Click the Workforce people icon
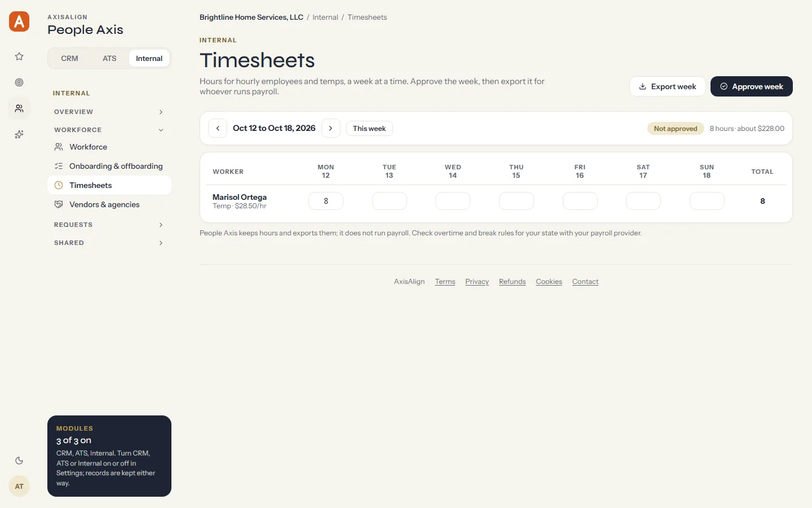Viewport: 812px width, 508px height. [59, 147]
